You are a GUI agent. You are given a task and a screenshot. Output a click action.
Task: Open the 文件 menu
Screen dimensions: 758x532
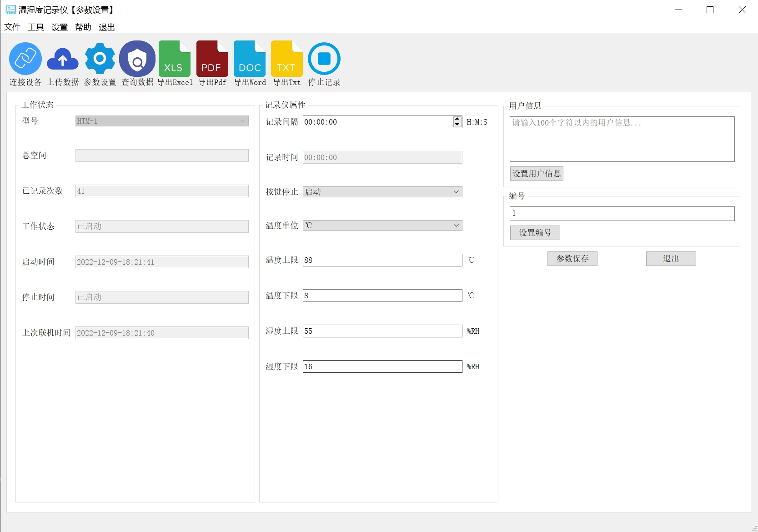pyautogui.click(x=12, y=27)
